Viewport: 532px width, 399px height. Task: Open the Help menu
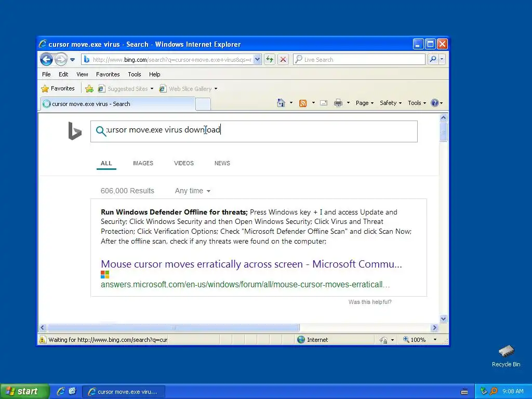click(x=154, y=74)
